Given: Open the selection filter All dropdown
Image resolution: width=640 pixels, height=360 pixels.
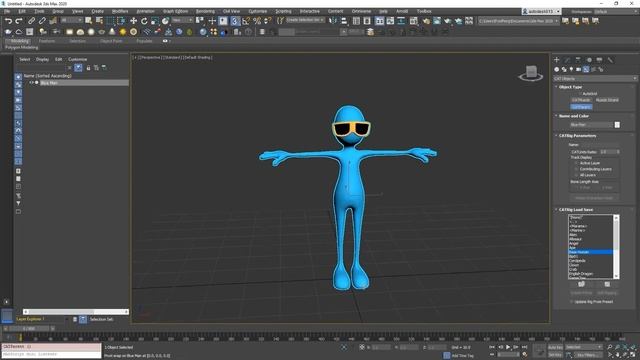Looking at the screenshot, I should point(71,20).
